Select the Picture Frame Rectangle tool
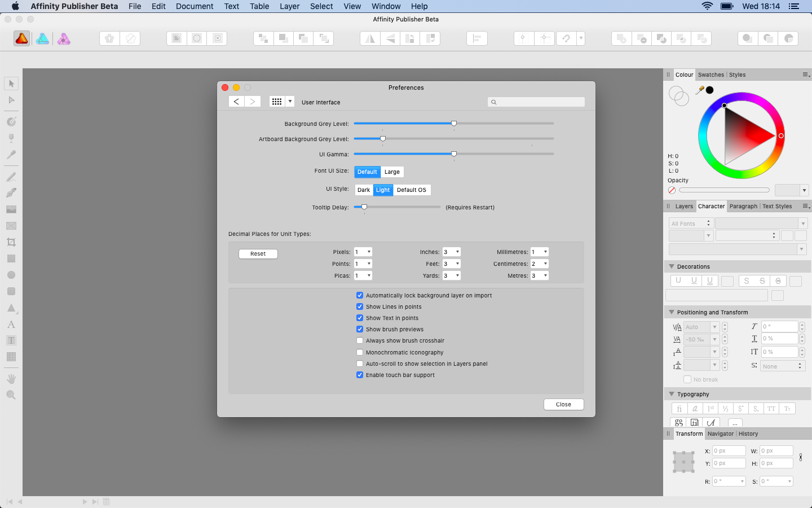812x508 pixels. (11, 226)
